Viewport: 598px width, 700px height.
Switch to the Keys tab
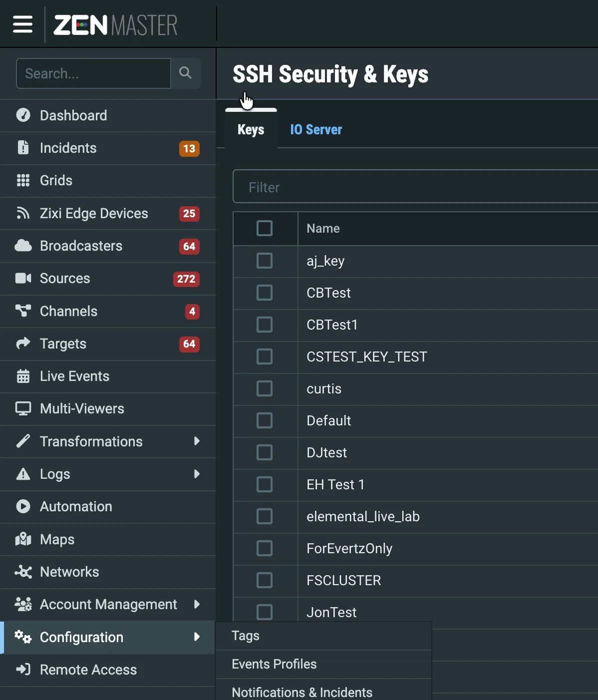click(251, 129)
